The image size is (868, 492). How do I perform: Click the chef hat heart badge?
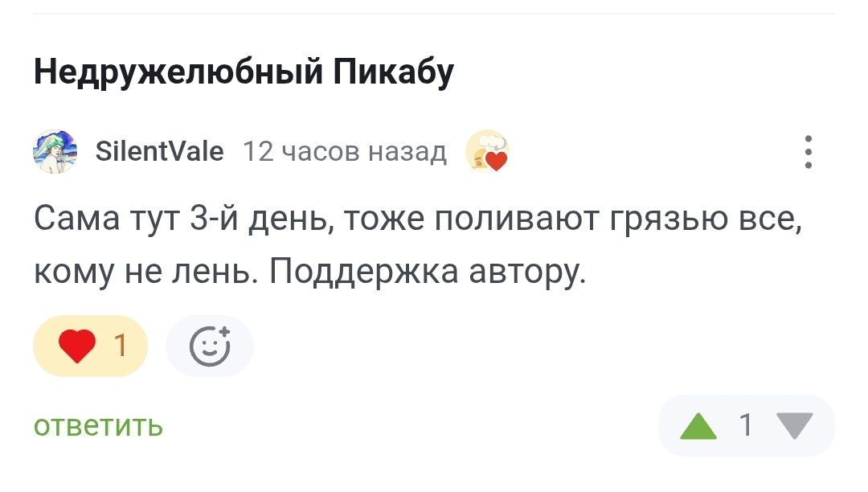(487, 151)
